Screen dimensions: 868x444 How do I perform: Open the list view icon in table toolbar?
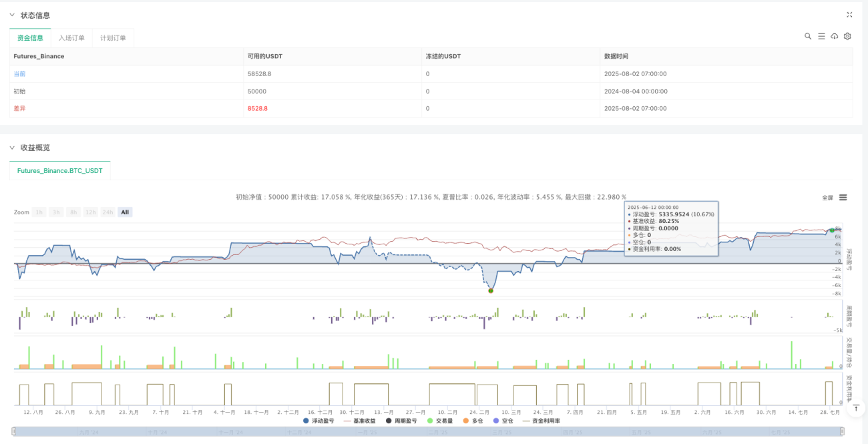[x=821, y=36]
